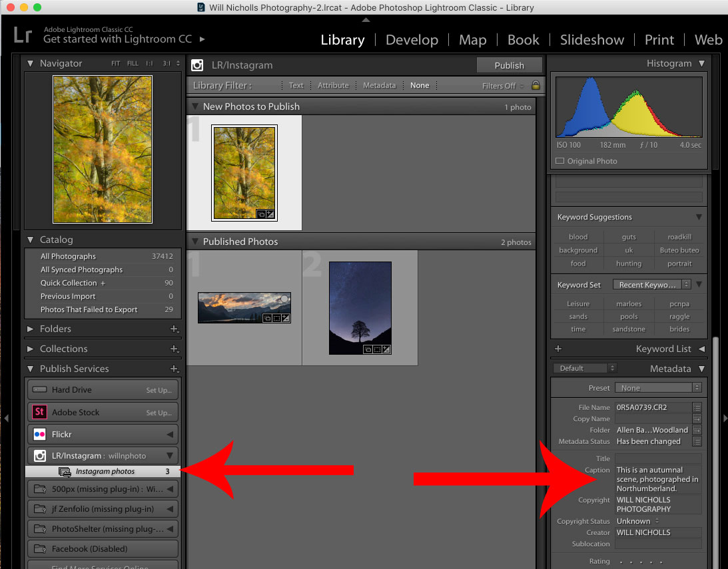Click the Lr logo in top-left corner
728x569 pixels.
(x=21, y=35)
